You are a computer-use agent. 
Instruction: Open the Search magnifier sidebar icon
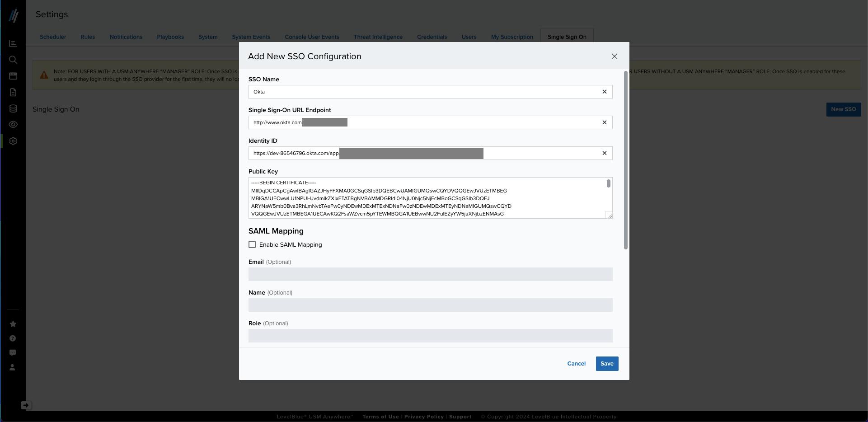click(x=13, y=60)
